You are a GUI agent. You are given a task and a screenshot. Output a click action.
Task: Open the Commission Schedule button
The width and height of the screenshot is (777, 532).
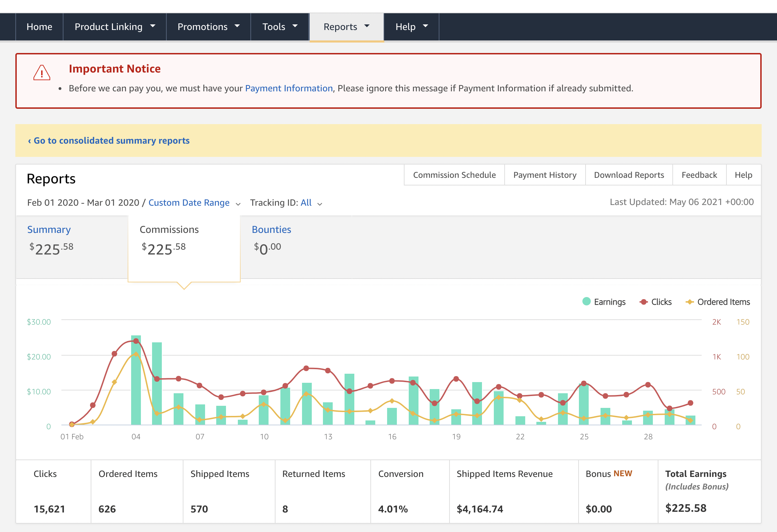click(454, 175)
